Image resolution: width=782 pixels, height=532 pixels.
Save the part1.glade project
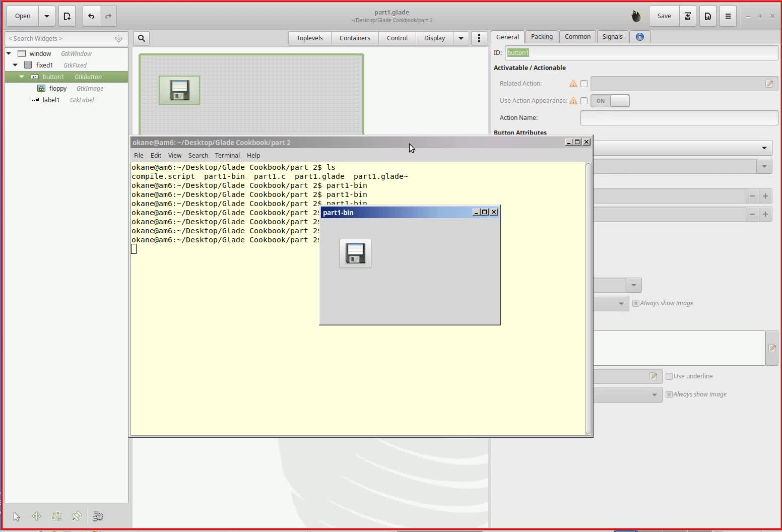click(663, 16)
